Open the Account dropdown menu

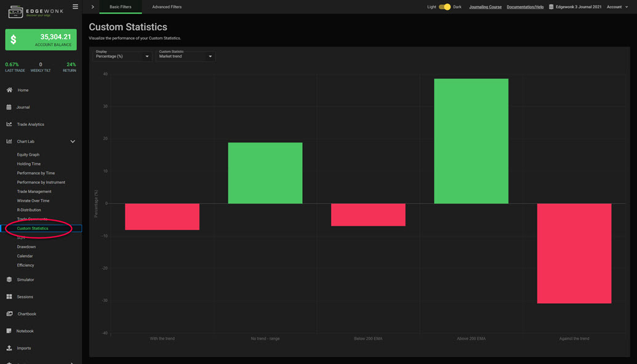tap(617, 7)
